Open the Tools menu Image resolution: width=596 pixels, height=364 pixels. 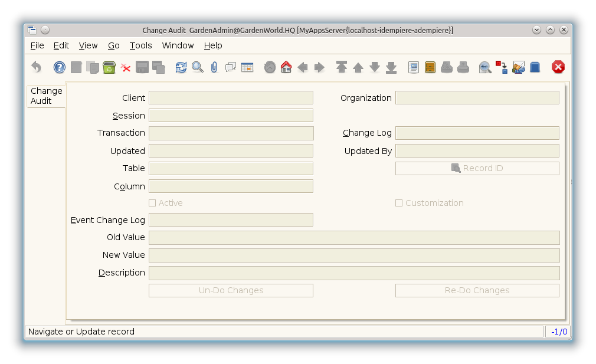tap(140, 45)
